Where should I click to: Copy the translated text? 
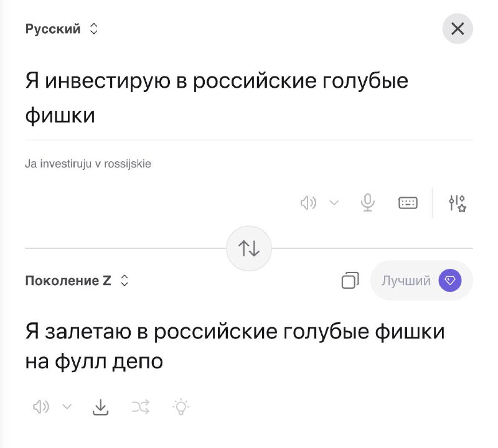350,280
